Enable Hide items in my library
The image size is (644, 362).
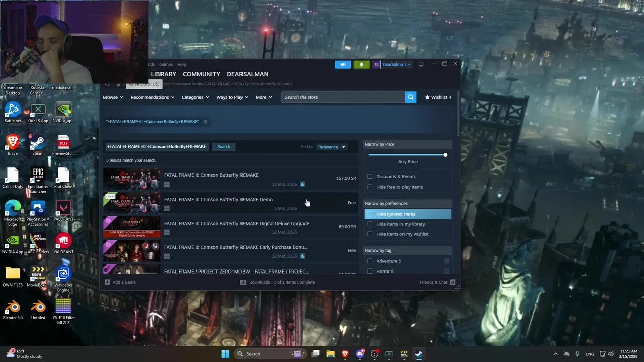[370, 224]
